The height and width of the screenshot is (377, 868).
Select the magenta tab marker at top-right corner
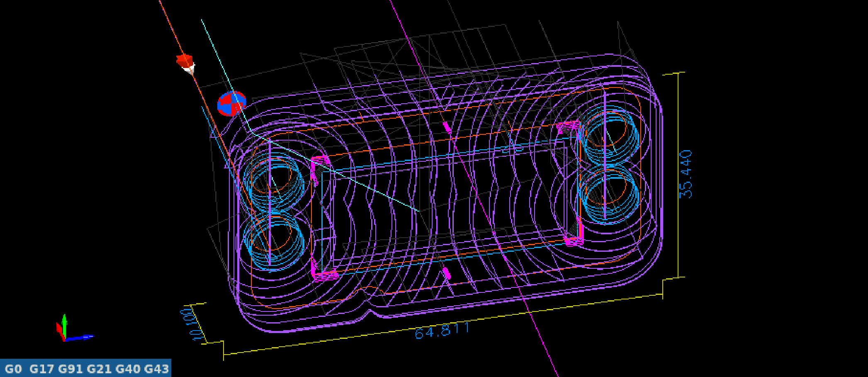[569, 126]
